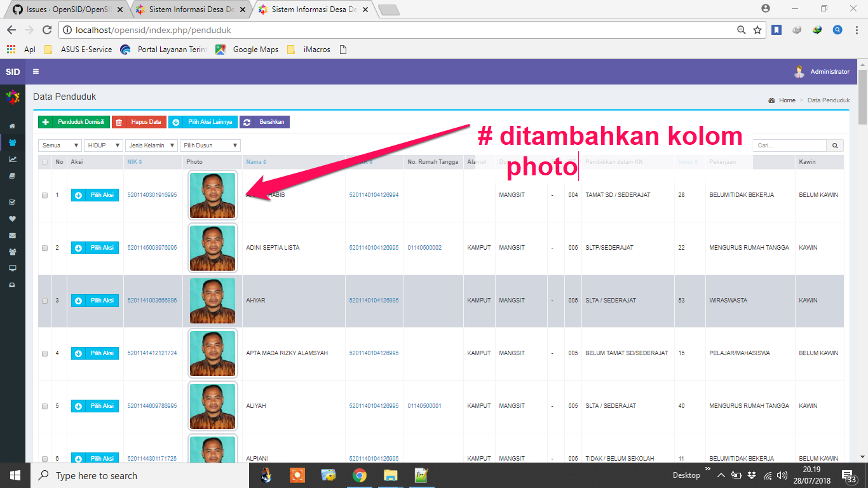868x488 pixels.
Task: Click the SID logo icon at top left
Action: pos(11,71)
